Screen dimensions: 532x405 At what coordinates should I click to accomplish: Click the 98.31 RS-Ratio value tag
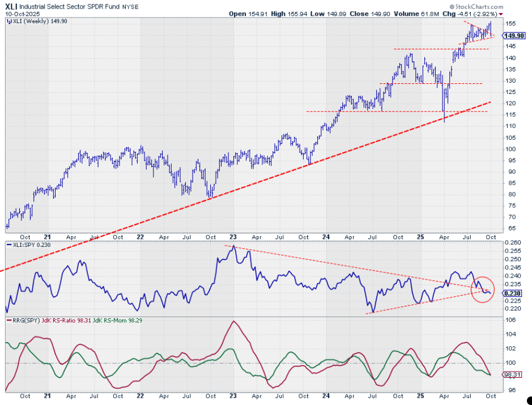512,375
